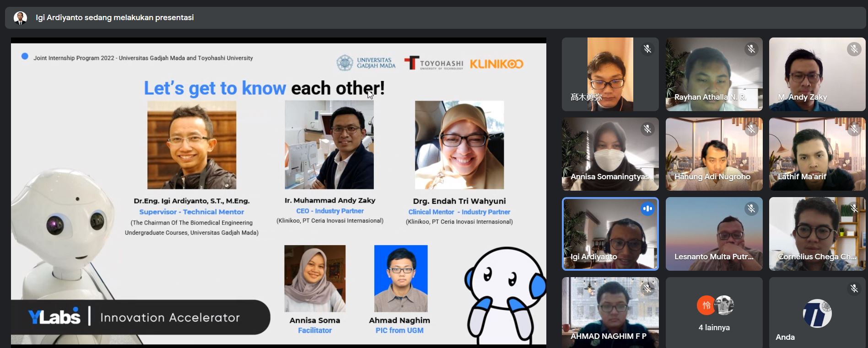
Task: Click the blue speaking indicator on Igi Ardiyanto's tile
Action: click(647, 209)
